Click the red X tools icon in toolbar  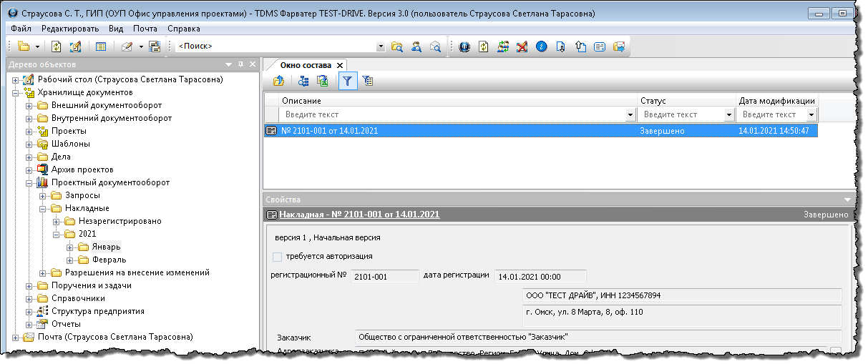coord(522,46)
